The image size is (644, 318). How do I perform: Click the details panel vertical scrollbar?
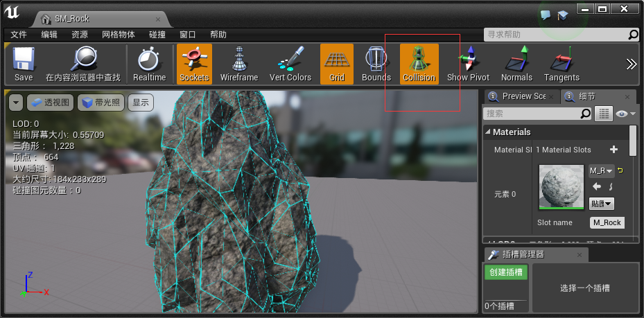click(633, 141)
